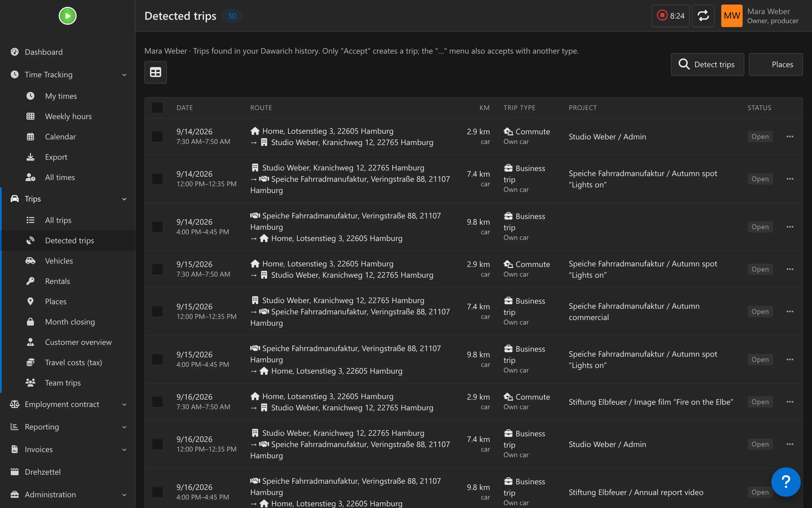Open My times in the sidebar

point(67,96)
